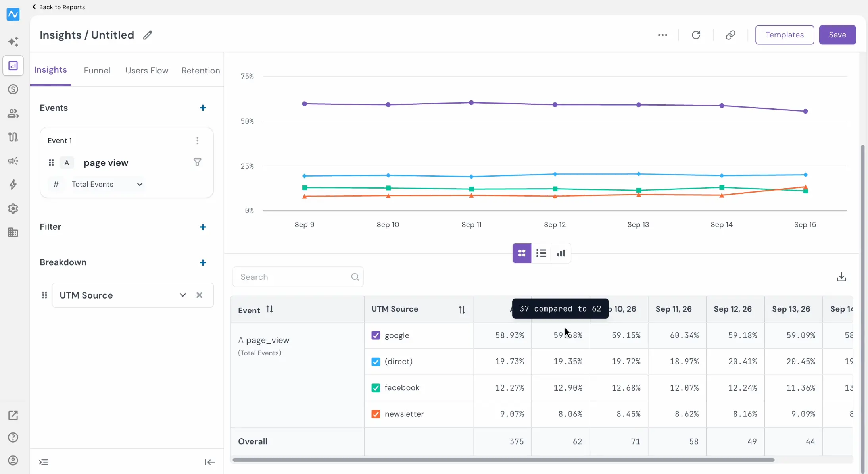Download table data with the download icon
The height and width of the screenshot is (474, 868).
[841, 277]
